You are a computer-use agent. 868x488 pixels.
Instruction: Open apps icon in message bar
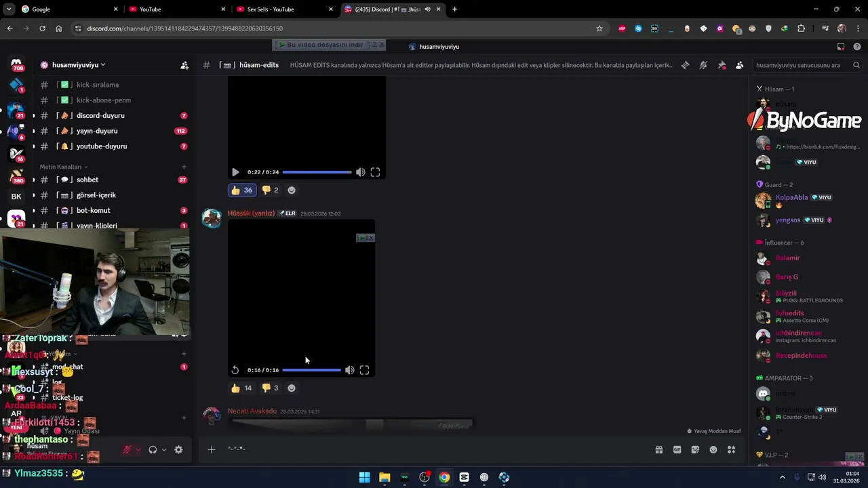tap(732, 449)
